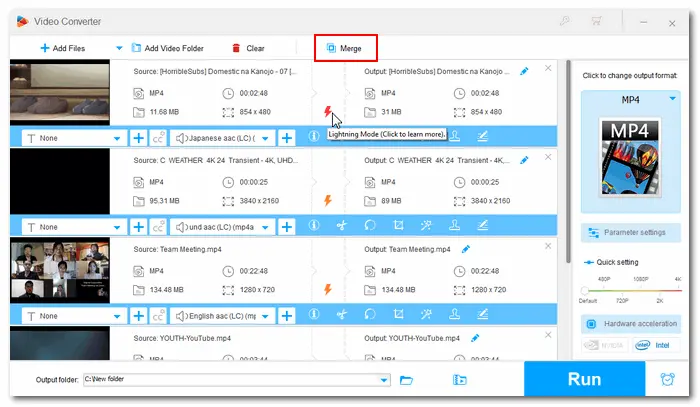This screenshot has width=700, height=407.
Task: Expand the Output folder path dropdown
Action: click(384, 380)
